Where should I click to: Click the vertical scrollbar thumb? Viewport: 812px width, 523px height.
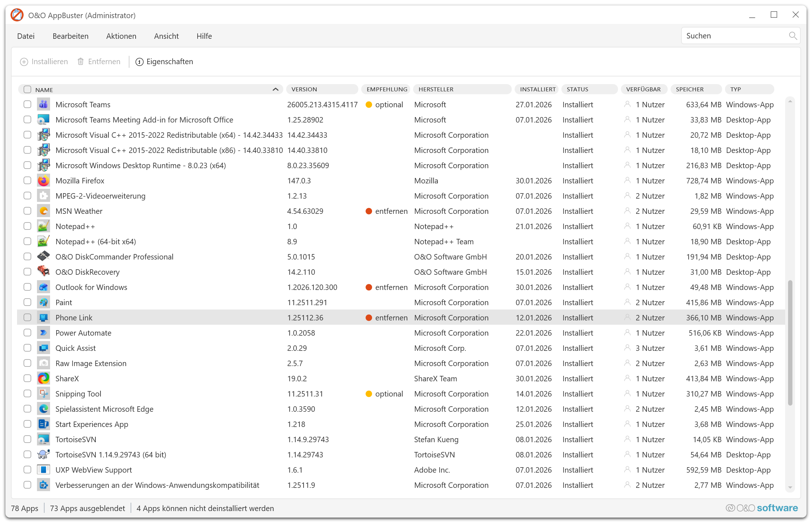[790, 343]
